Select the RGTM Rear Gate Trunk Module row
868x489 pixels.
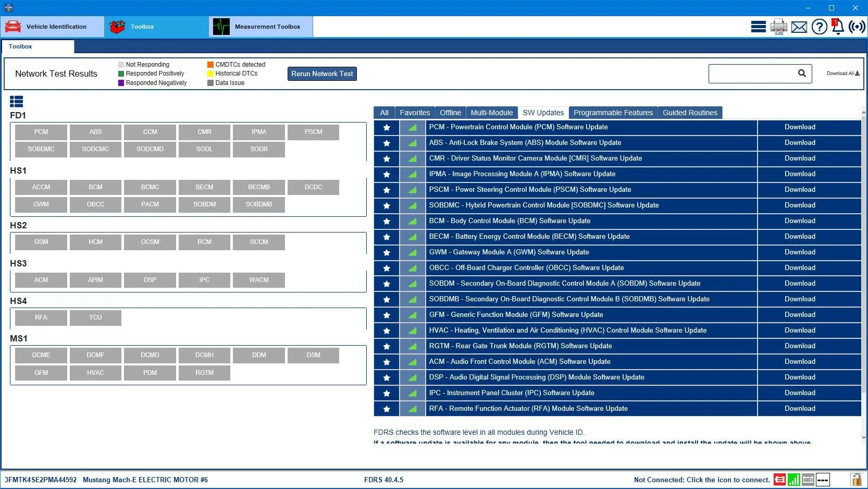[x=591, y=346]
